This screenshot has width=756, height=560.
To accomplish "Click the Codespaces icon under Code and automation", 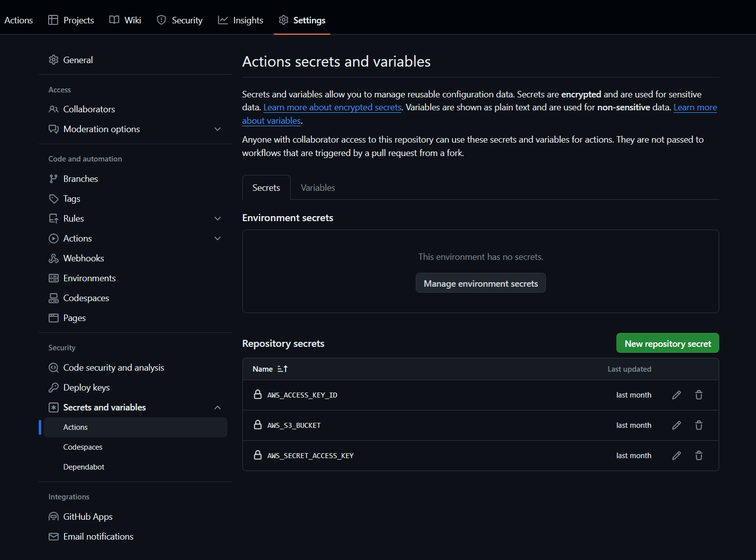I will coord(54,298).
